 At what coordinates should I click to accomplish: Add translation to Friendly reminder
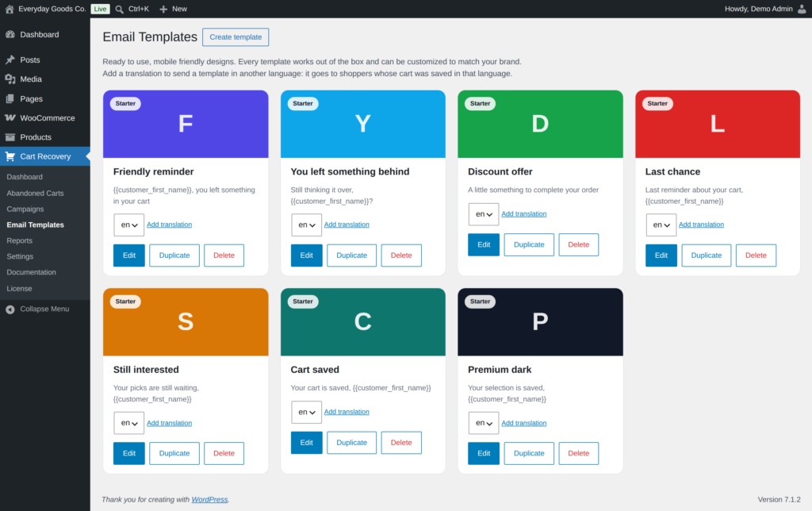[170, 225]
